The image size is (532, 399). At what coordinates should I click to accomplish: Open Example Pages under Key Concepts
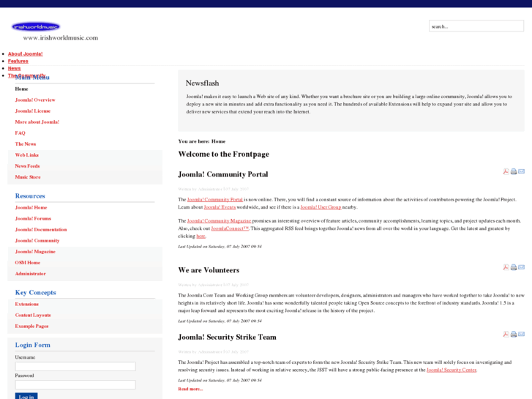(31, 327)
